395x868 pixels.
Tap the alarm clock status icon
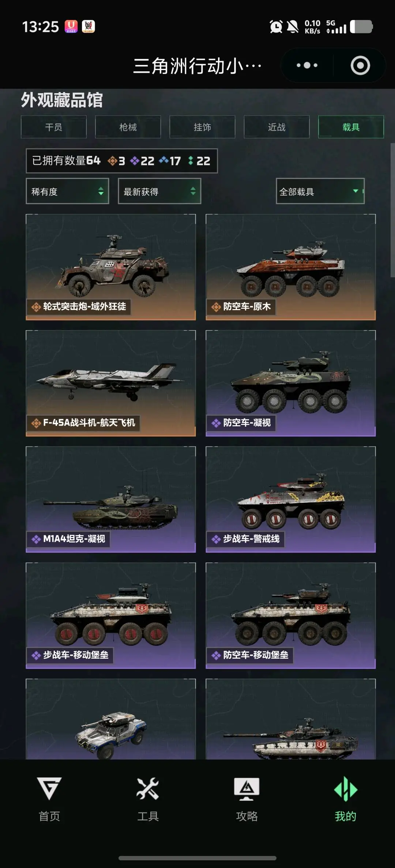click(x=276, y=27)
